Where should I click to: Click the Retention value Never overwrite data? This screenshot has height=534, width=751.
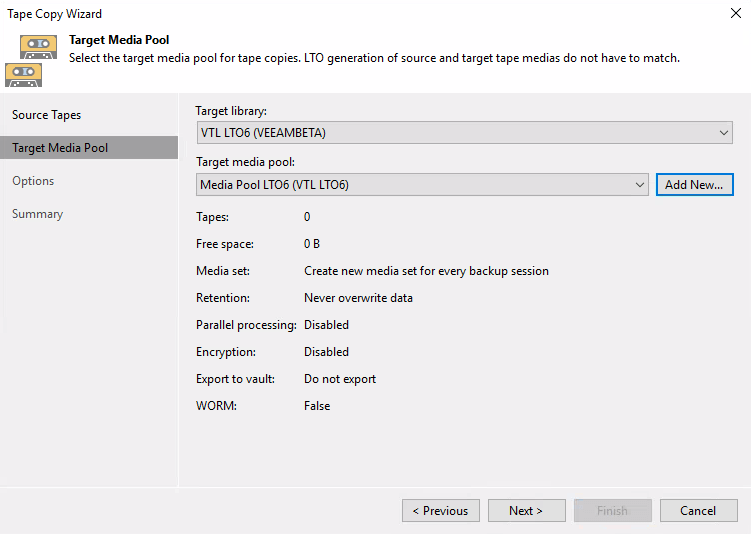pos(358,298)
